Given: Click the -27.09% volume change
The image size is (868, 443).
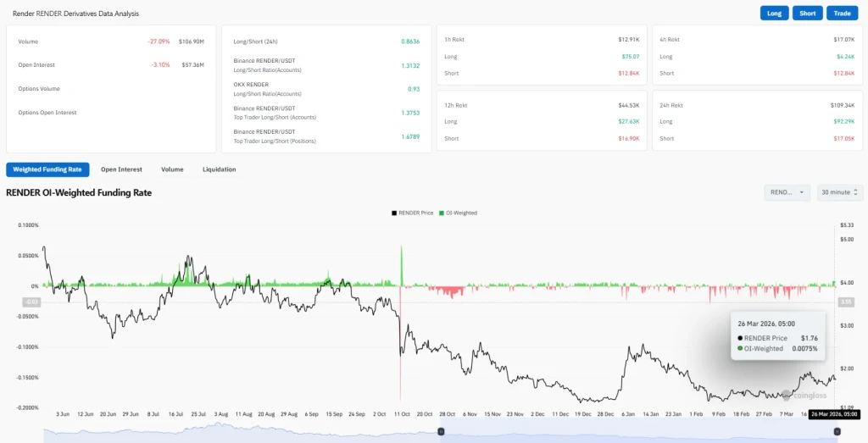Looking at the screenshot, I should 159,42.
